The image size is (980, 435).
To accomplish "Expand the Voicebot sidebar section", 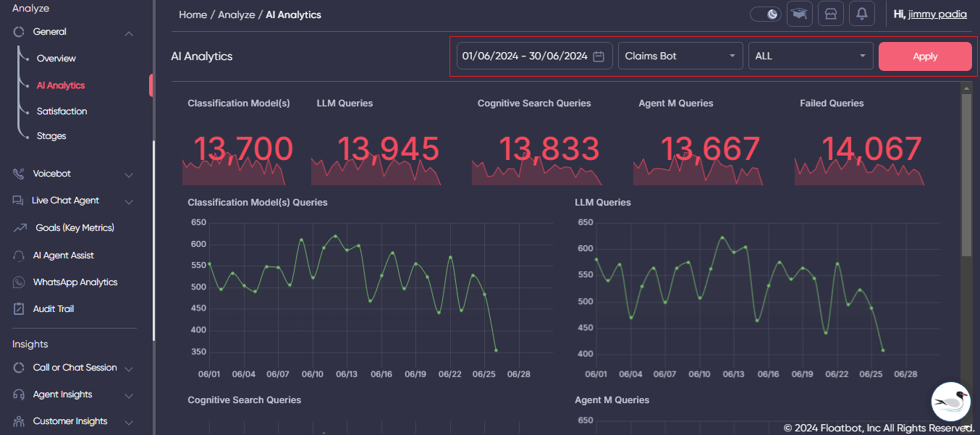I will [x=129, y=173].
